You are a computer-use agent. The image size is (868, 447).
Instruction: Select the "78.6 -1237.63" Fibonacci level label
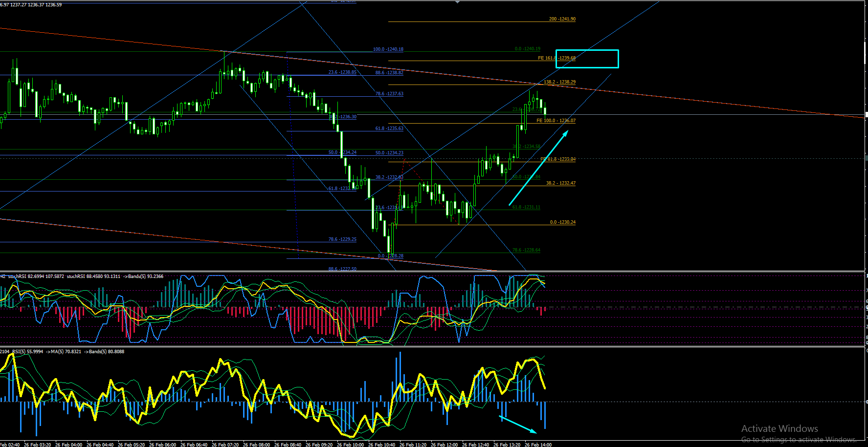click(389, 94)
